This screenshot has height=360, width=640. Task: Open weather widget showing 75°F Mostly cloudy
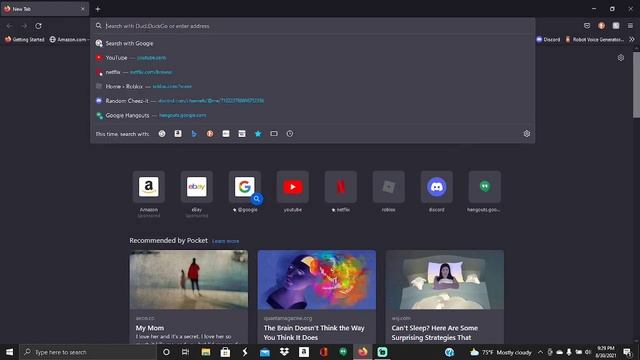(501, 352)
